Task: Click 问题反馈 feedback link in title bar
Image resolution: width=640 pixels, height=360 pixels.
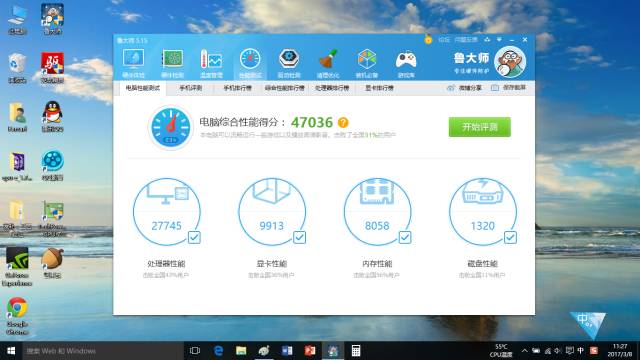Action: [x=466, y=40]
